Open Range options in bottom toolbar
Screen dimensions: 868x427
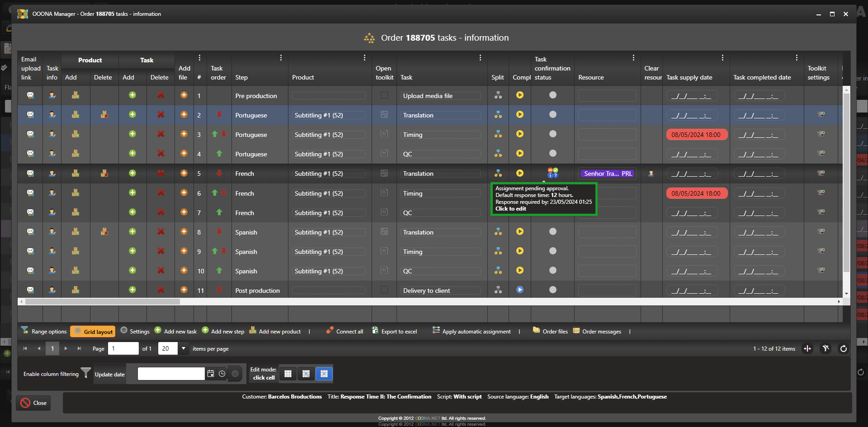(x=44, y=332)
